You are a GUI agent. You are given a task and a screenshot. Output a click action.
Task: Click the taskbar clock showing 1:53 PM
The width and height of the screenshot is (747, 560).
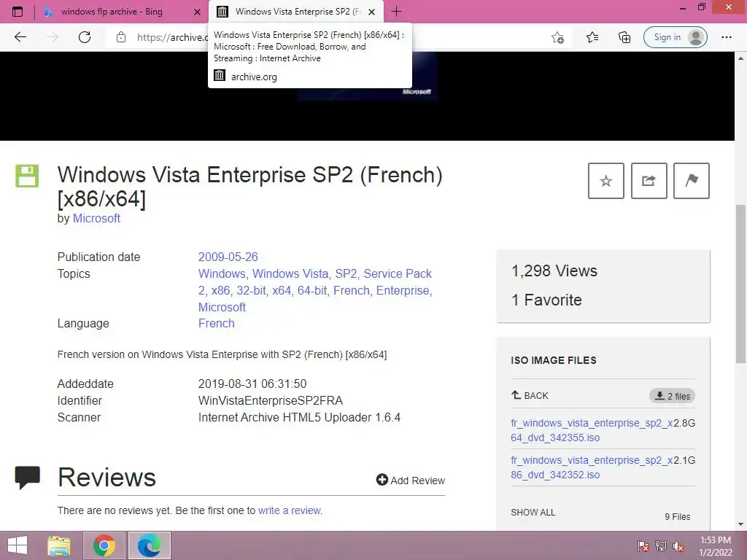(x=716, y=545)
